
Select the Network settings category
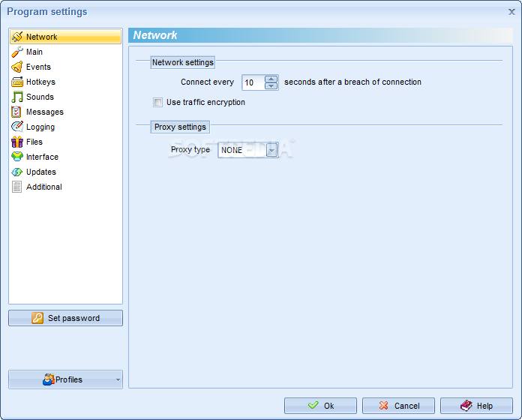pyautogui.click(x=65, y=37)
